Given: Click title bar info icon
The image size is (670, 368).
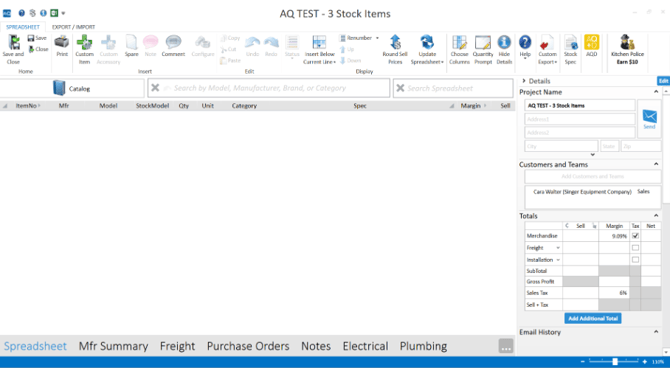Looking at the screenshot, I should pos(43,13).
